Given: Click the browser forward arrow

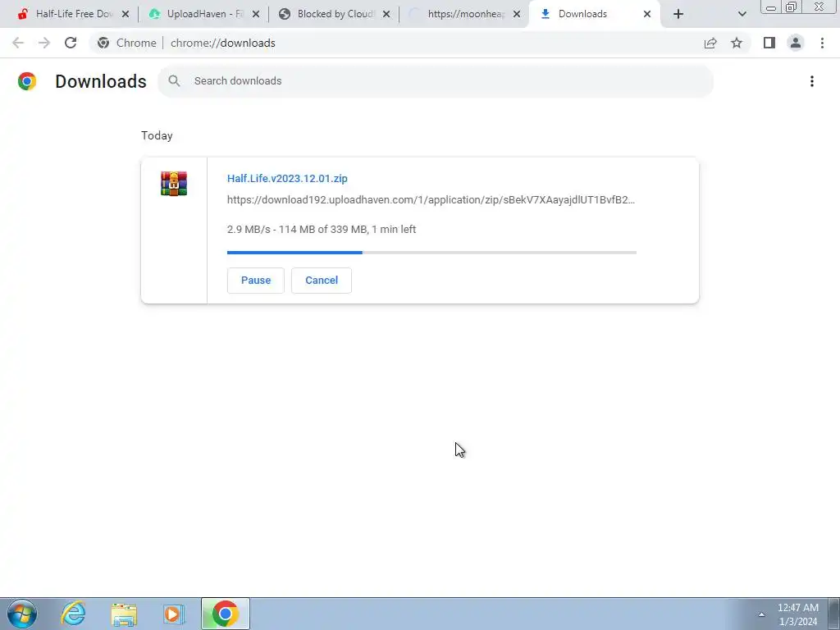Looking at the screenshot, I should click(44, 43).
